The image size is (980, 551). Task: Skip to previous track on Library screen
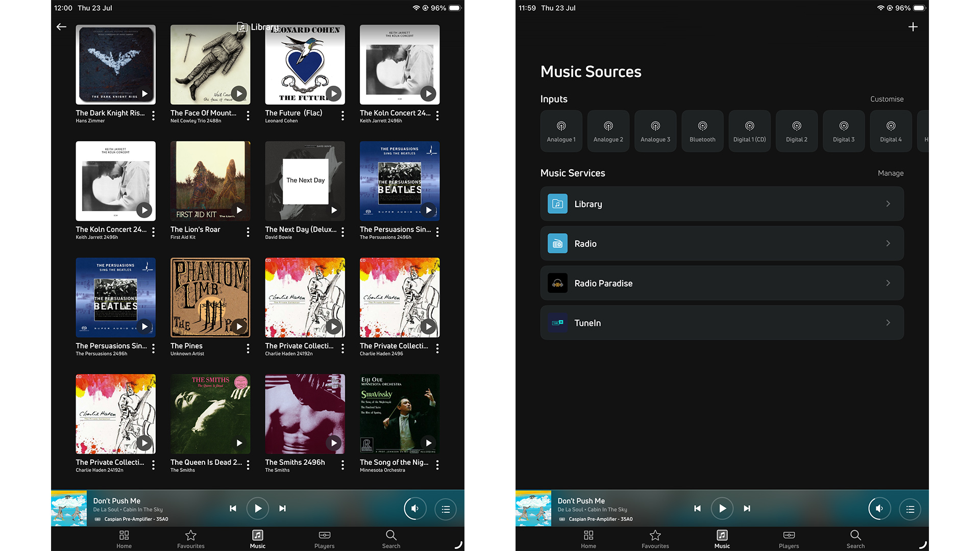pos(233,508)
